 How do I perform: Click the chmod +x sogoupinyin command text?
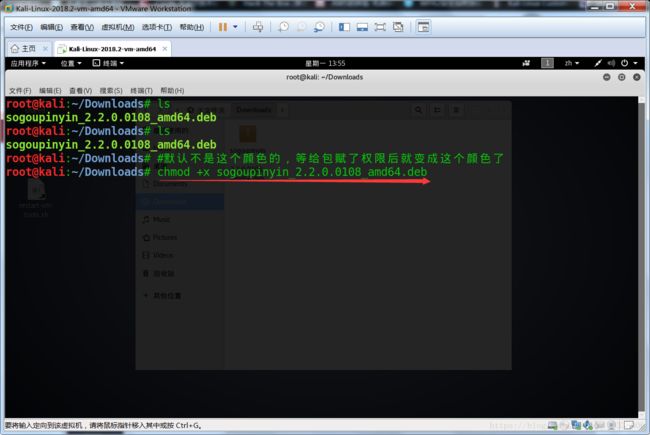pyautogui.click(x=292, y=172)
